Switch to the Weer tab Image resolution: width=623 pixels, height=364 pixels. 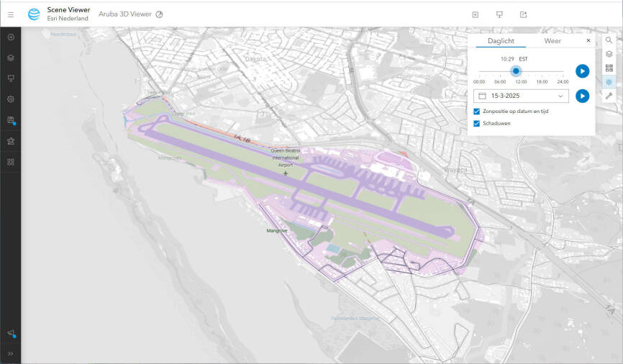[x=552, y=41]
